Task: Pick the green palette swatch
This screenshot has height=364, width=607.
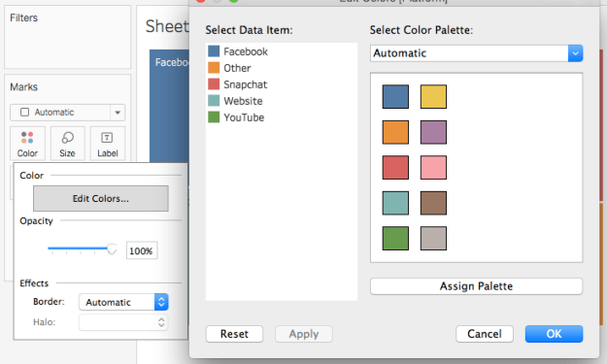Action: (395, 238)
